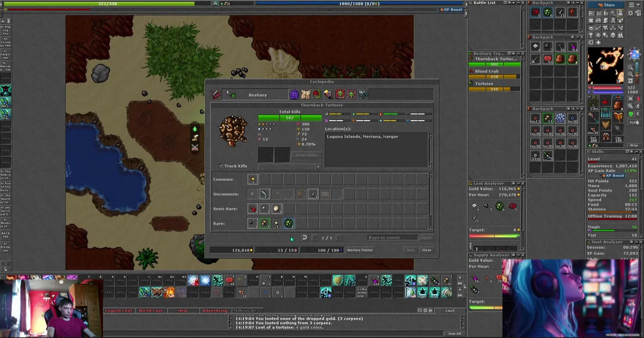Click the Assign Charm button
644x338 pixels.
click(306, 155)
